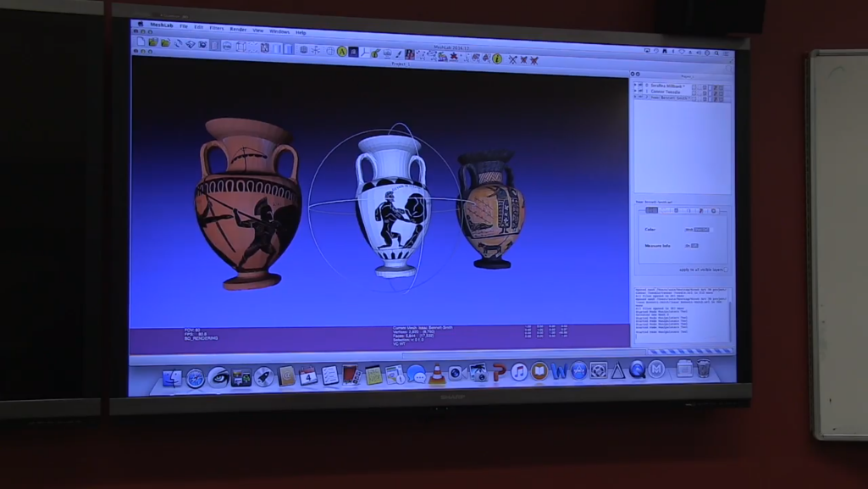868x489 pixels.
Task: Select layer row 'Connor Tweedie'
Action: tap(683, 92)
